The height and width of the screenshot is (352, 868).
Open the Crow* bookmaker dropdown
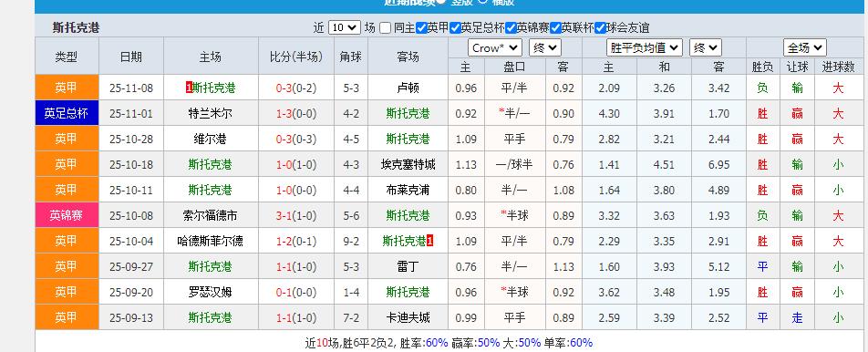pyautogui.click(x=495, y=48)
